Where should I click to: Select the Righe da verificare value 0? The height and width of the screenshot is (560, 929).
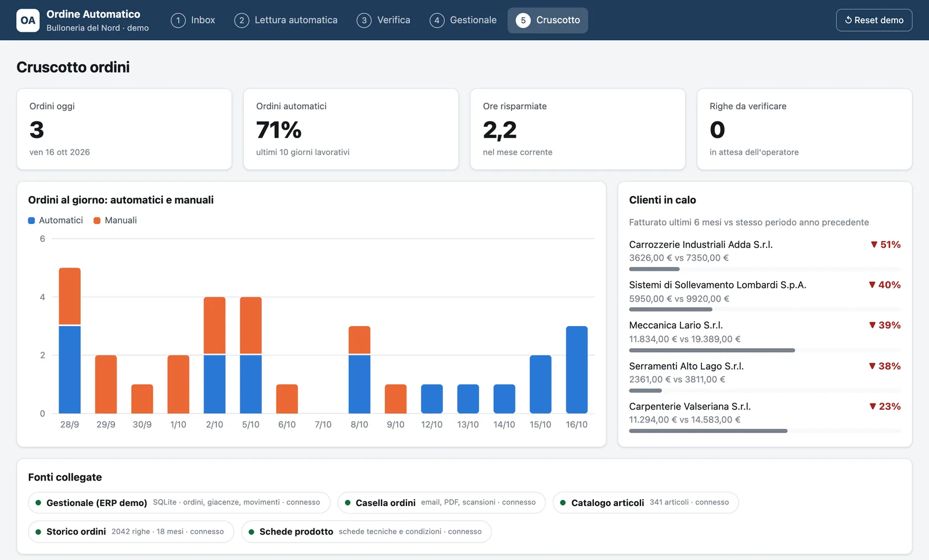tap(717, 130)
